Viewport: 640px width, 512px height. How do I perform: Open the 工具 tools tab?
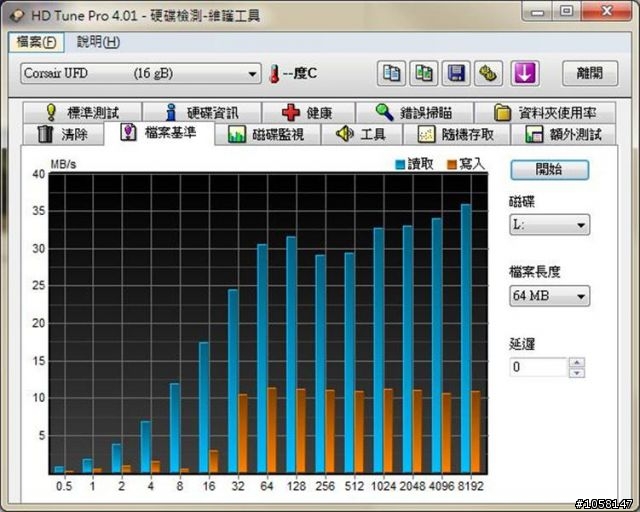362,134
